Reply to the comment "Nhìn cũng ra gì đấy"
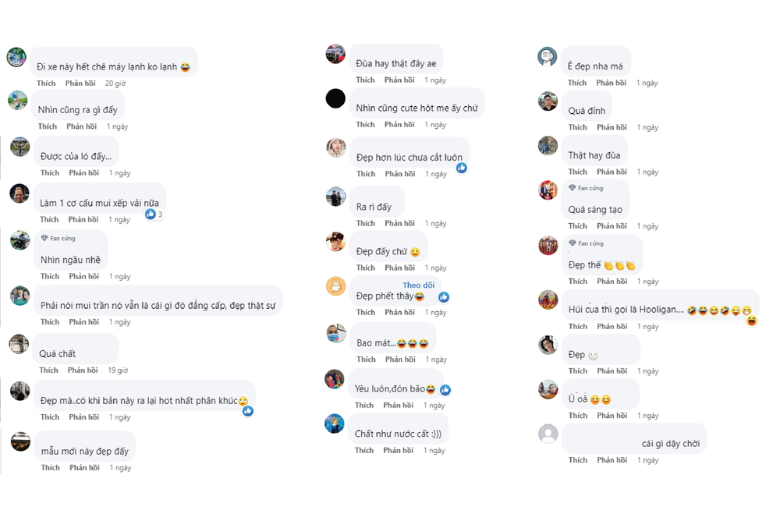 [81, 127]
